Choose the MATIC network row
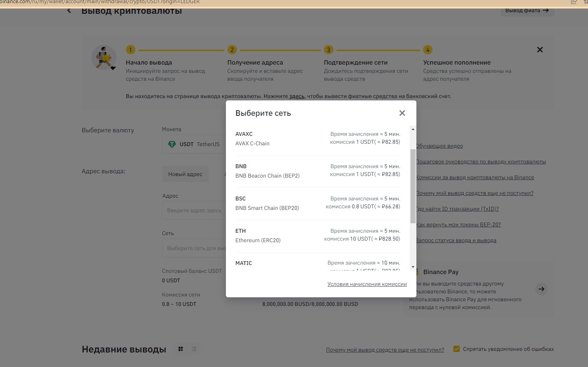The height and width of the screenshot is (367, 588). click(318, 263)
